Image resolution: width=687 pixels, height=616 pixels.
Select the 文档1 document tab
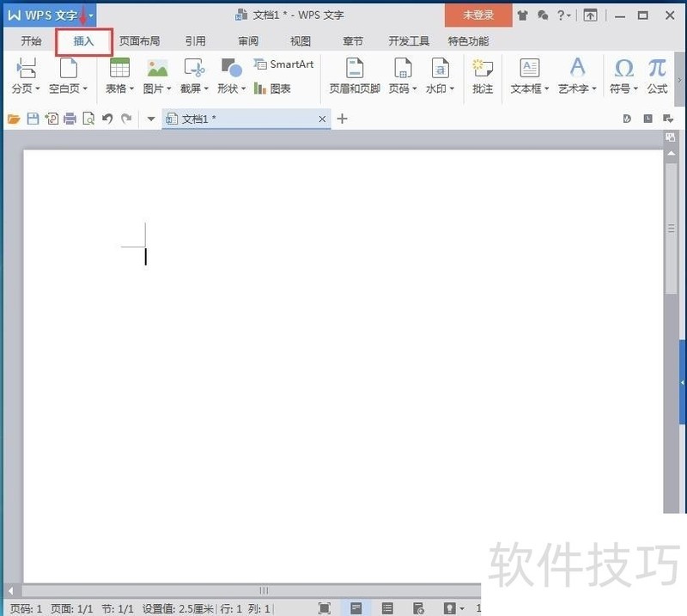(246, 119)
